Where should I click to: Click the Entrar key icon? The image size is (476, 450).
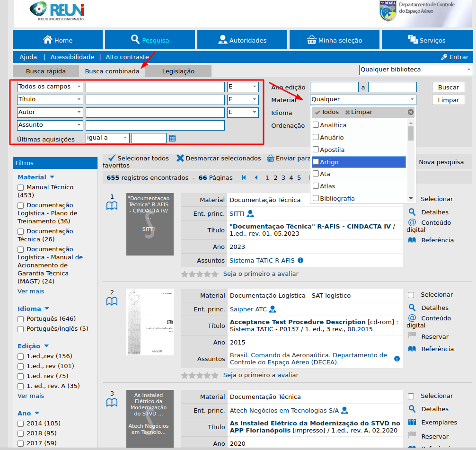[444, 57]
